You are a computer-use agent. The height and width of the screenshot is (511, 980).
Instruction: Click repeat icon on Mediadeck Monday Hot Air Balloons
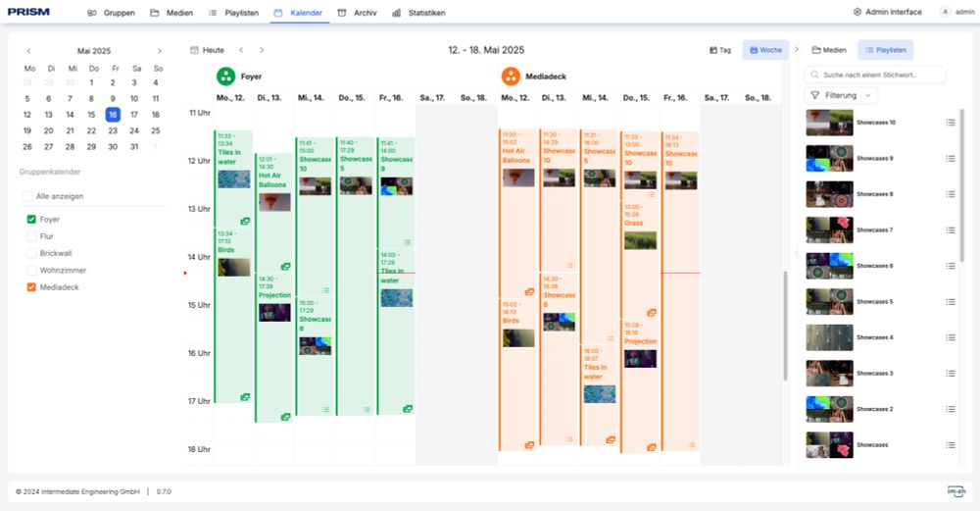click(x=529, y=292)
